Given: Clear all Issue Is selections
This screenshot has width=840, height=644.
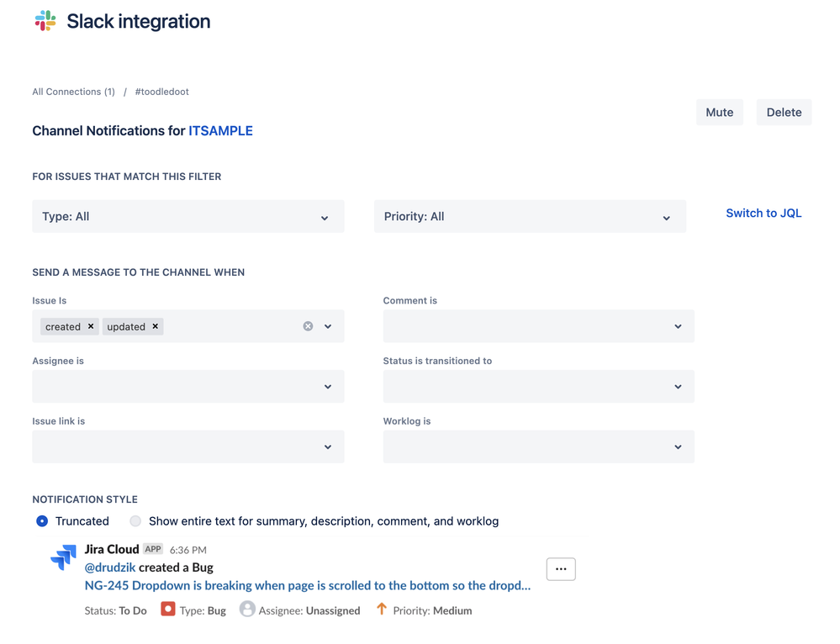Looking at the screenshot, I should click(x=308, y=326).
